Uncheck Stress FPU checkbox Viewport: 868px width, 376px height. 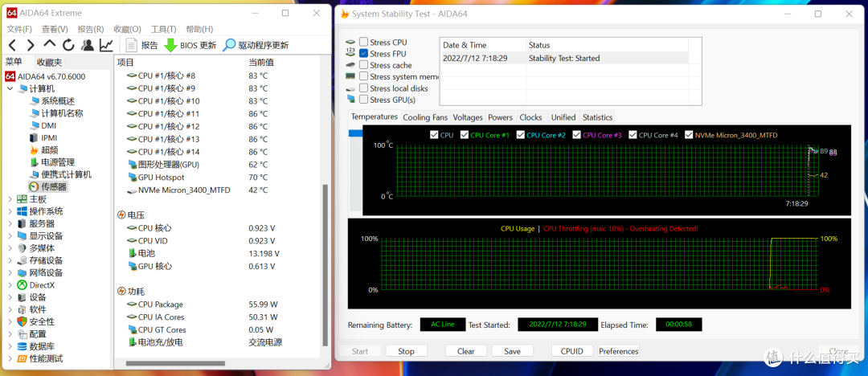pos(364,54)
